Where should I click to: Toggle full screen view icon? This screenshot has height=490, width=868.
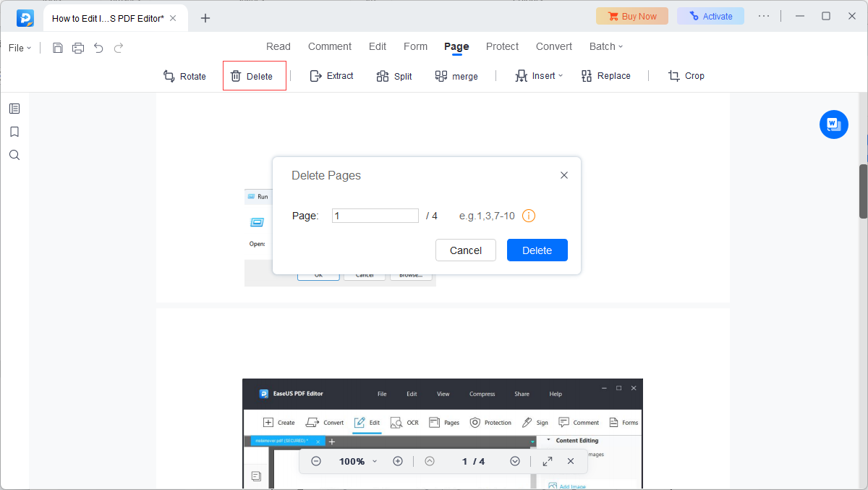tap(548, 461)
